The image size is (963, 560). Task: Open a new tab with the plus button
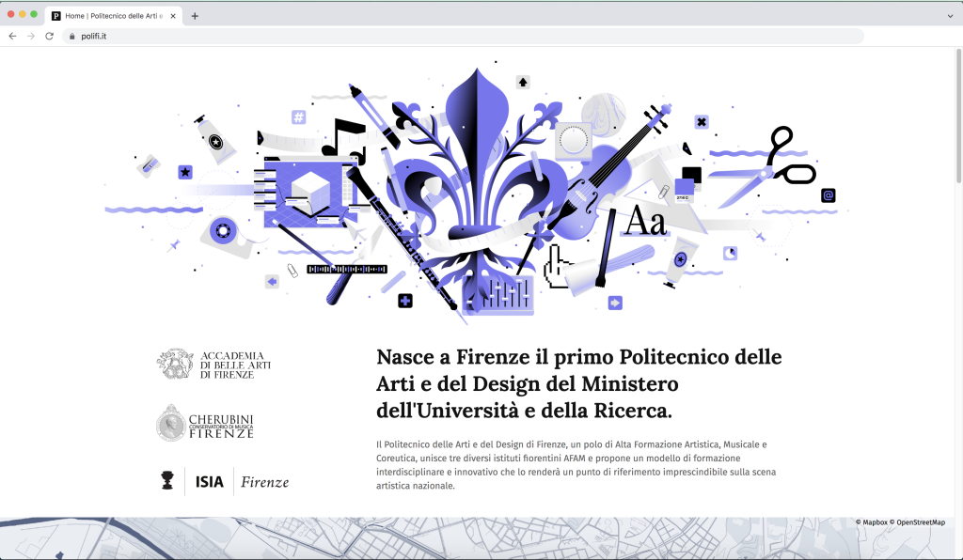194,15
